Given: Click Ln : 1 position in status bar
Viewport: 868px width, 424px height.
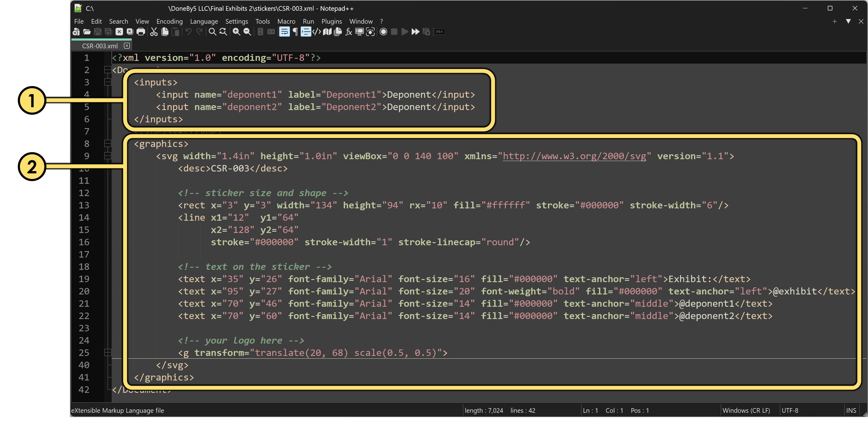Looking at the screenshot, I should pos(590,410).
